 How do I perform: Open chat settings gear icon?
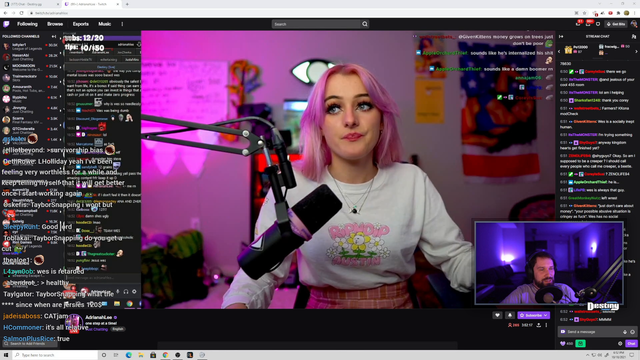click(x=620, y=344)
